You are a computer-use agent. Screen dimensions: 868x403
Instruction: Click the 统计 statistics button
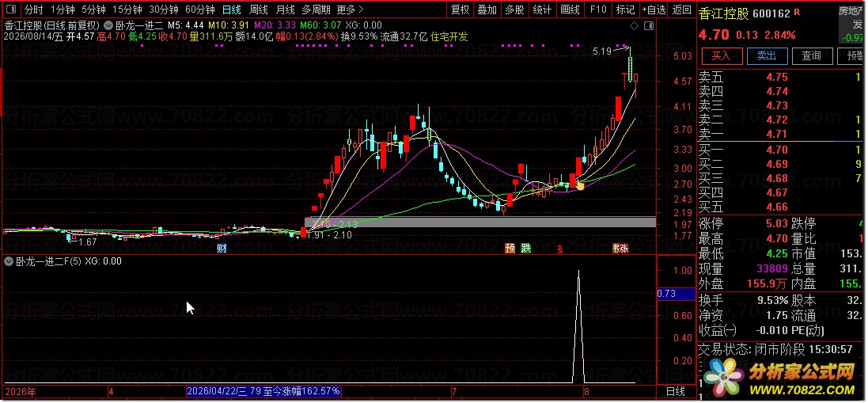pos(542,10)
